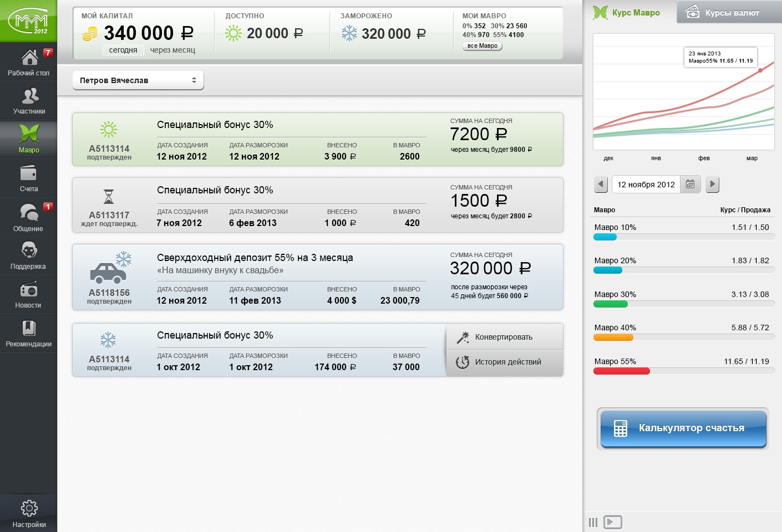Click hourglass icon of deposit A5113117
Image resolution: width=782 pixels, height=532 pixels.
109,196
